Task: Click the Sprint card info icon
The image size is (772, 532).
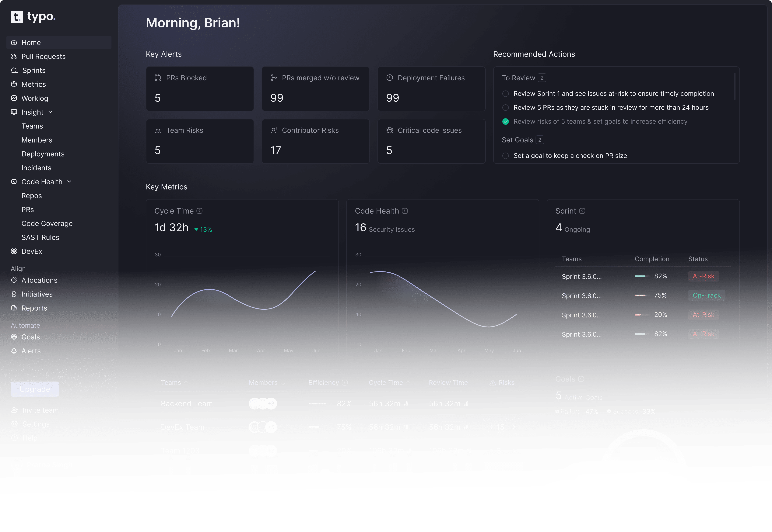Action: (x=582, y=211)
